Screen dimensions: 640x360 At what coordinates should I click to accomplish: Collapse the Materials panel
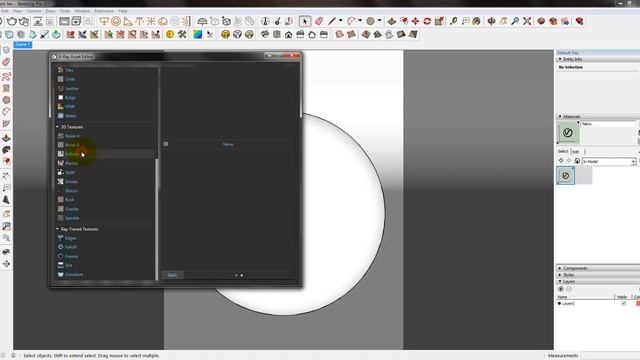pyautogui.click(x=560, y=116)
